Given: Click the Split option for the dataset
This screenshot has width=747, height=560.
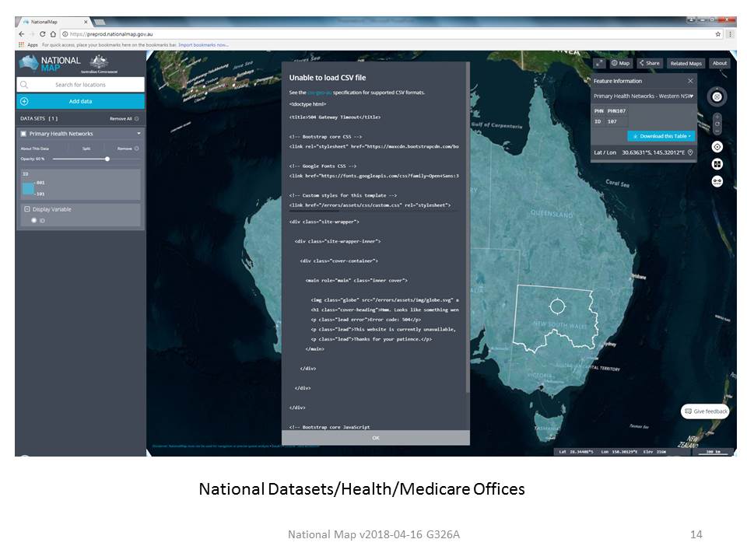Looking at the screenshot, I should coord(86,149).
